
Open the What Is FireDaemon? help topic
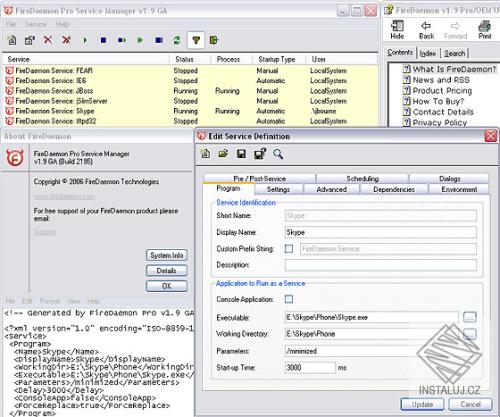(454, 69)
